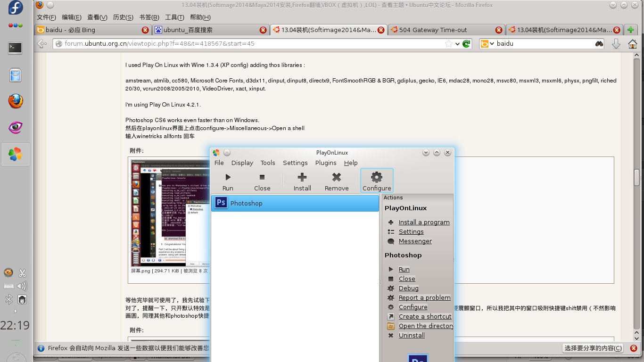The width and height of the screenshot is (644, 362).
Task: Click the folder icon beside 'Open the directory'
Action: pos(391,326)
